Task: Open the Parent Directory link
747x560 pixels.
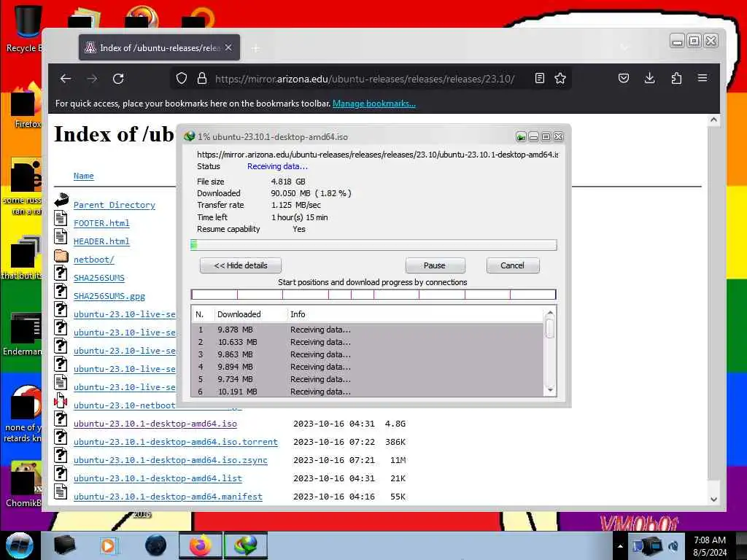Action: coord(115,205)
